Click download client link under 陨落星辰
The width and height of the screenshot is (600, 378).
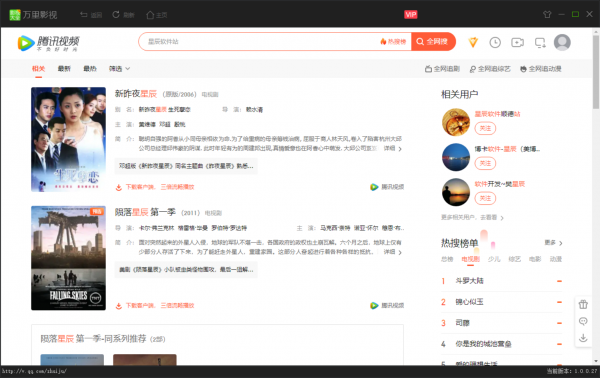tap(155, 306)
